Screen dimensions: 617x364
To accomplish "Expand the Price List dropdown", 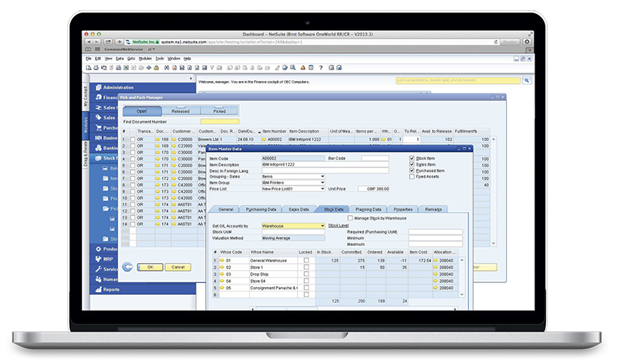I will point(322,189).
